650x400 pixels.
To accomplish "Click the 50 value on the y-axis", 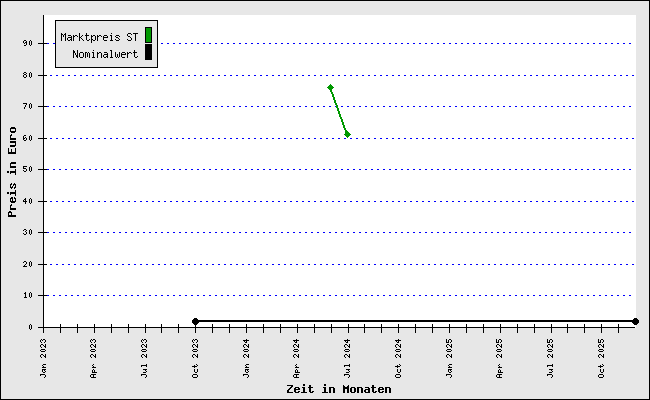I will [x=30, y=169].
